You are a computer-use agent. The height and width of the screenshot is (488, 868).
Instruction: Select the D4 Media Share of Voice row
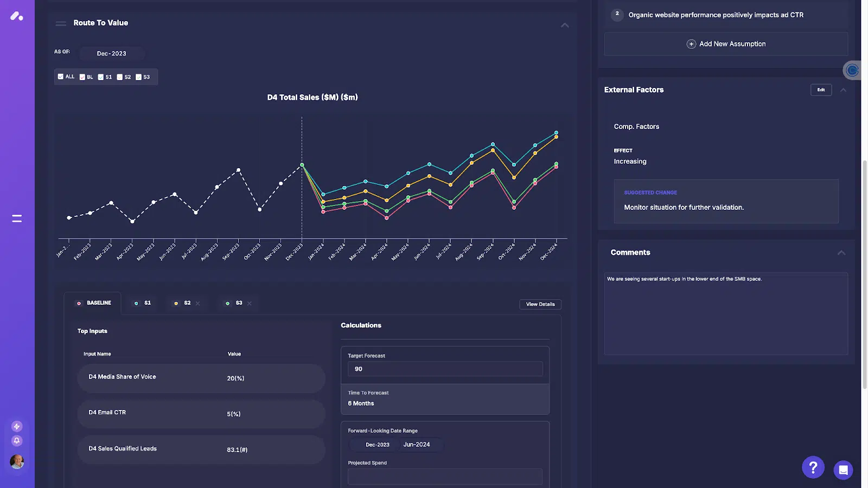[201, 378]
